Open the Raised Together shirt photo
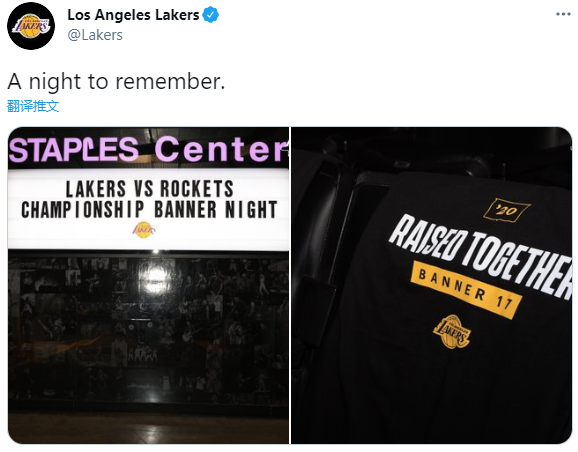This screenshot has height=452, width=578. (x=431, y=285)
